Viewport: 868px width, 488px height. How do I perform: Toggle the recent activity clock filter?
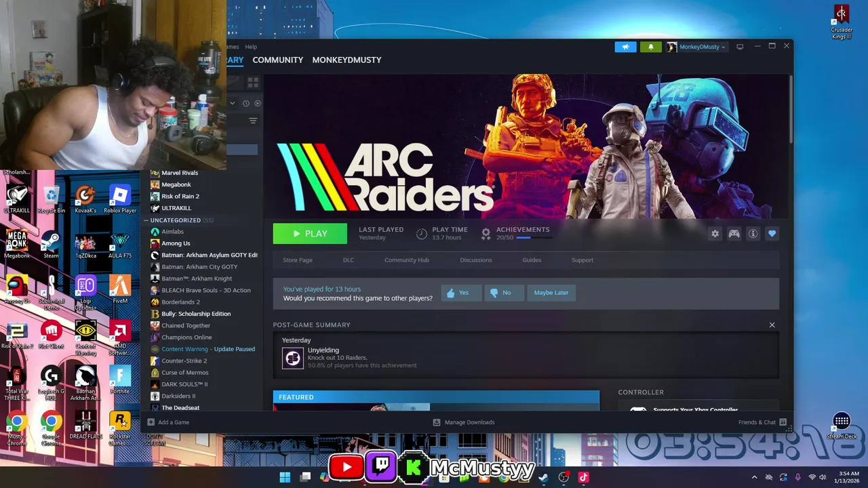(246, 103)
